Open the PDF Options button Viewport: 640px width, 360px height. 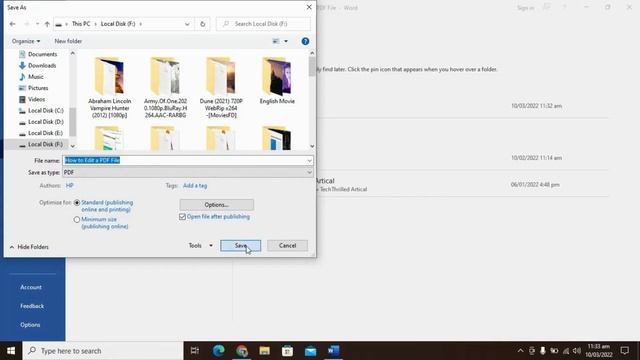coord(216,204)
